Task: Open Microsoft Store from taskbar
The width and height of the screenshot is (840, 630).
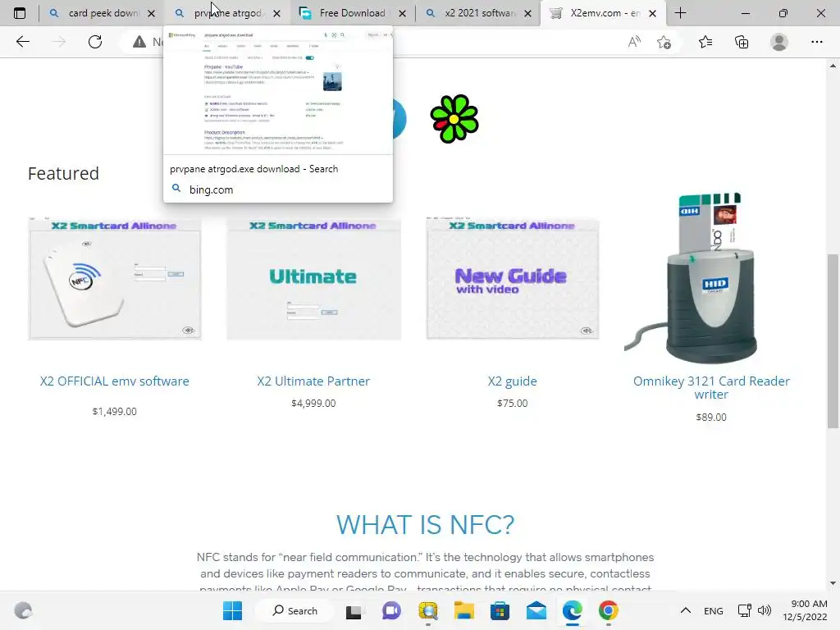Action: (500, 610)
